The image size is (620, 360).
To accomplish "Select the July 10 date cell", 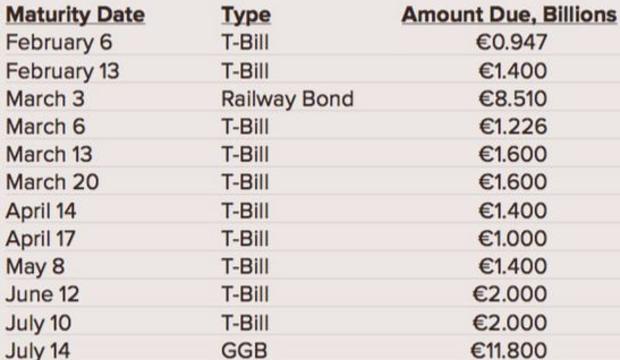I will [39, 323].
